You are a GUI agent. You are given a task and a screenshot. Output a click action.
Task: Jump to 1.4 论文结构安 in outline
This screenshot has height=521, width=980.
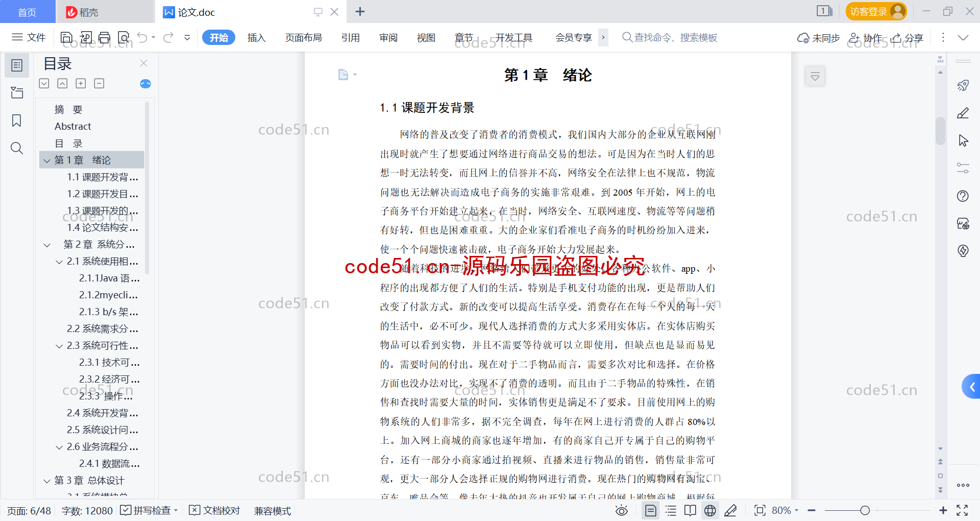pos(103,228)
